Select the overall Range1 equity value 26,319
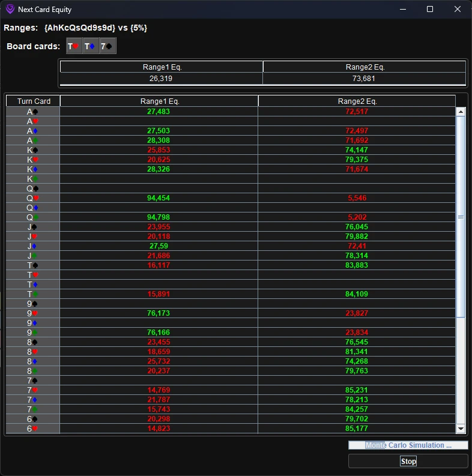472x476 pixels. click(161, 79)
